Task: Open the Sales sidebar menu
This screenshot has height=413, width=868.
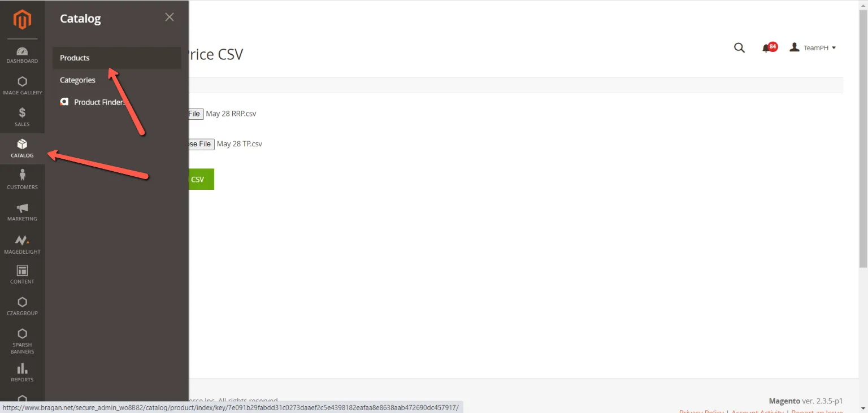Action: pos(22,118)
